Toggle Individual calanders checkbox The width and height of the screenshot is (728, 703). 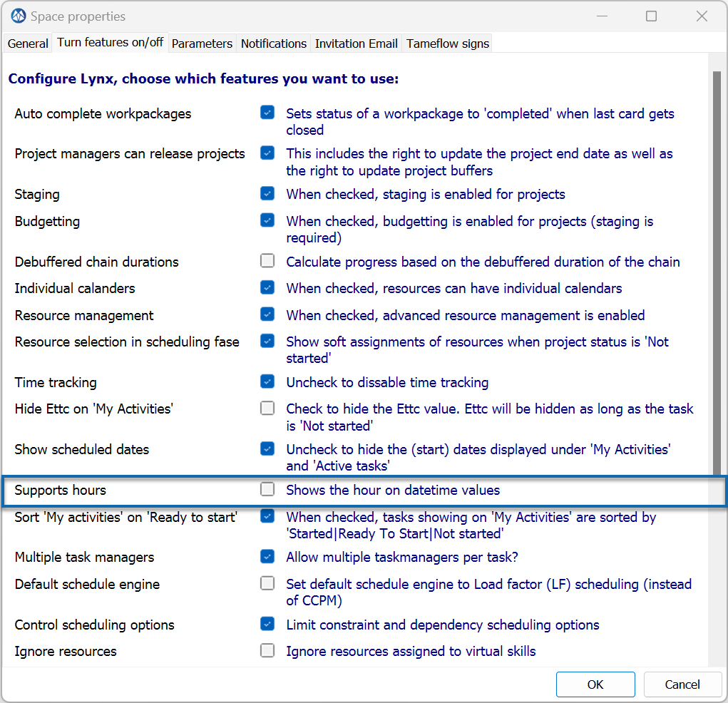click(x=267, y=288)
